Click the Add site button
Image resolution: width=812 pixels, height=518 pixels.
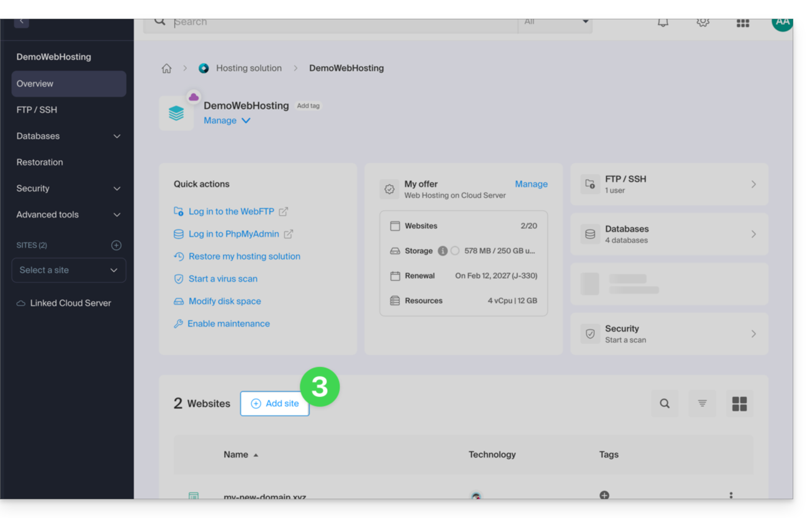click(275, 404)
